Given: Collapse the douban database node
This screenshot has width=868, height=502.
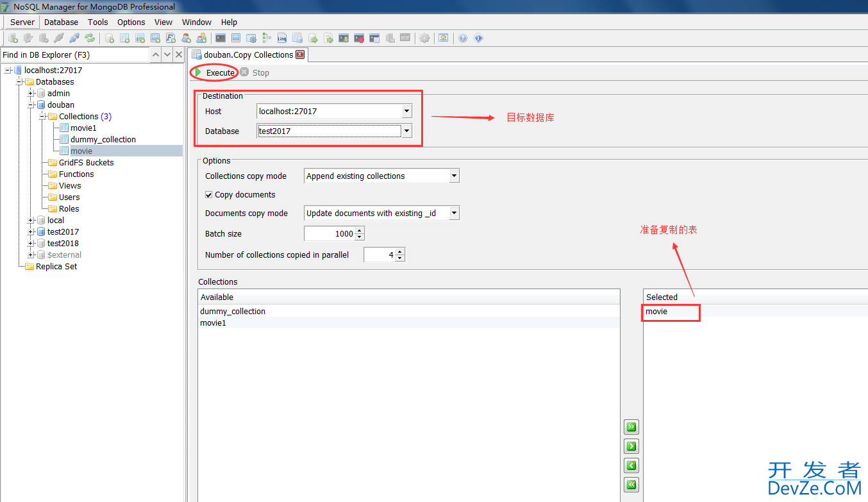Looking at the screenshot, I should (x=31, y=105).
